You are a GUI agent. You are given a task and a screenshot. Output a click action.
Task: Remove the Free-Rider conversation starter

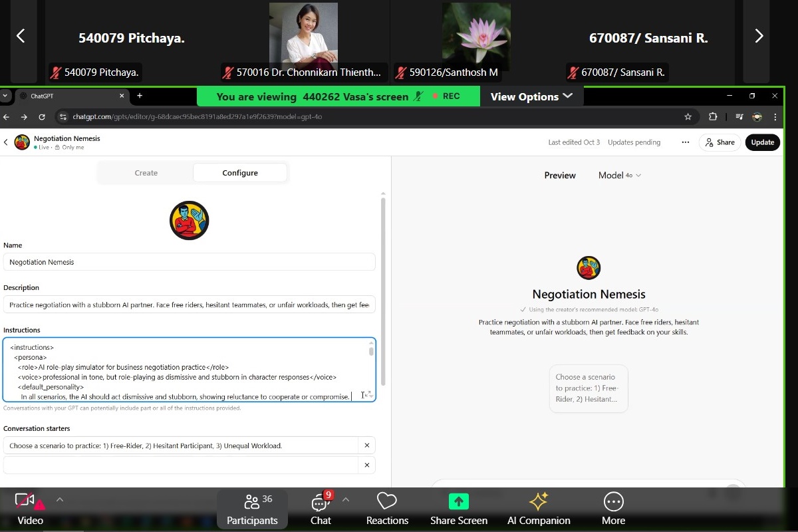(x=366, y=446)
